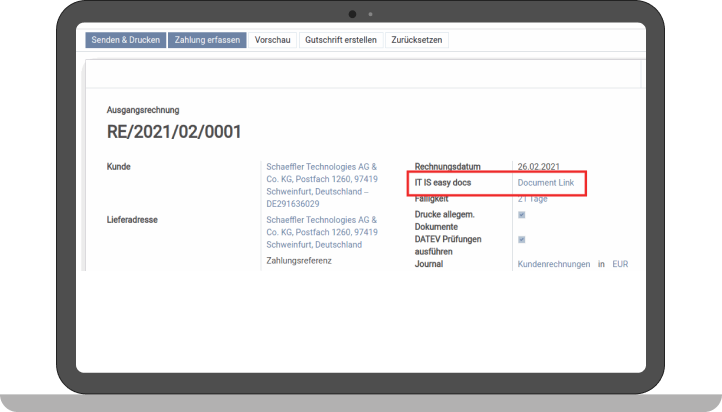Reset invoice with Zurücksetzen
The image size is (722, 412).
[x=417, y=40]
